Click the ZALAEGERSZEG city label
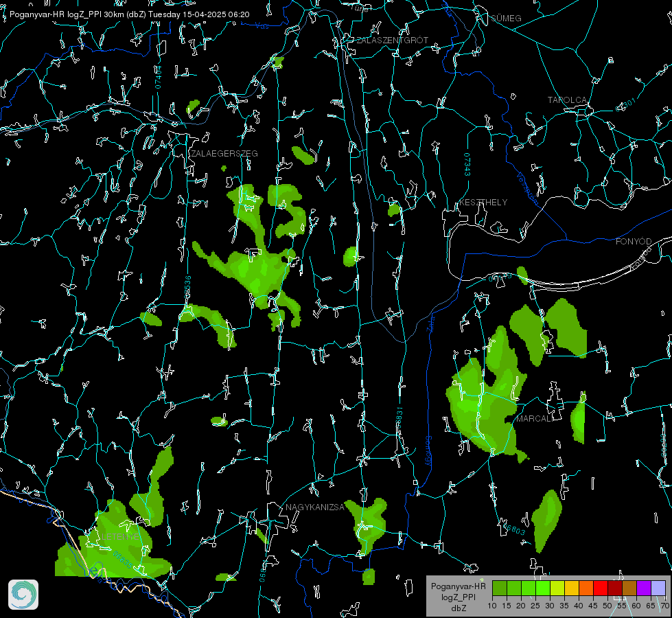 224,154
